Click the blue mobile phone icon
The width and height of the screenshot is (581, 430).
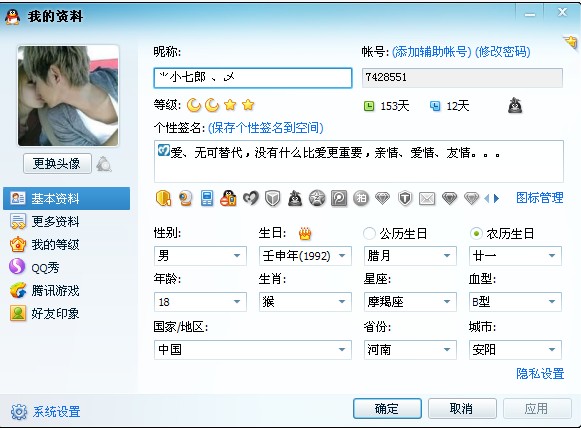pos(207,198)
